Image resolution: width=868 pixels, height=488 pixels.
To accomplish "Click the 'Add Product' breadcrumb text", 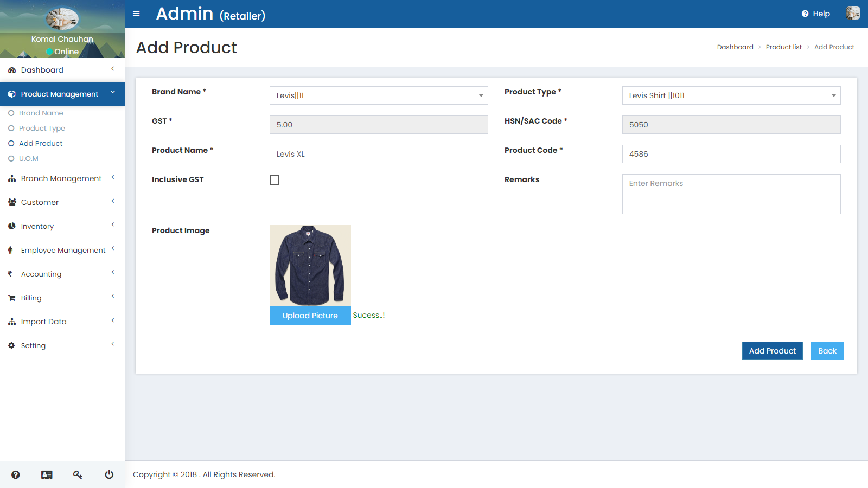I will [834, 47].
